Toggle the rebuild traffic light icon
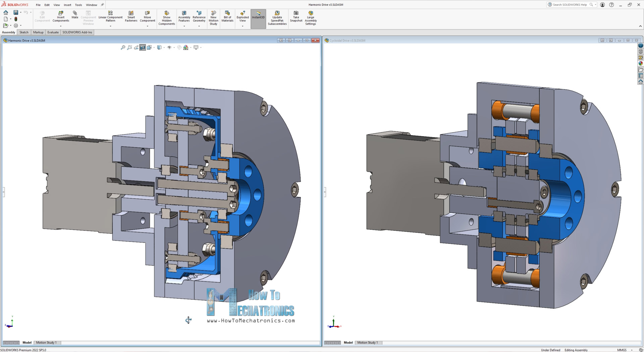Screen dimensions: 644x352 [16, 19]
